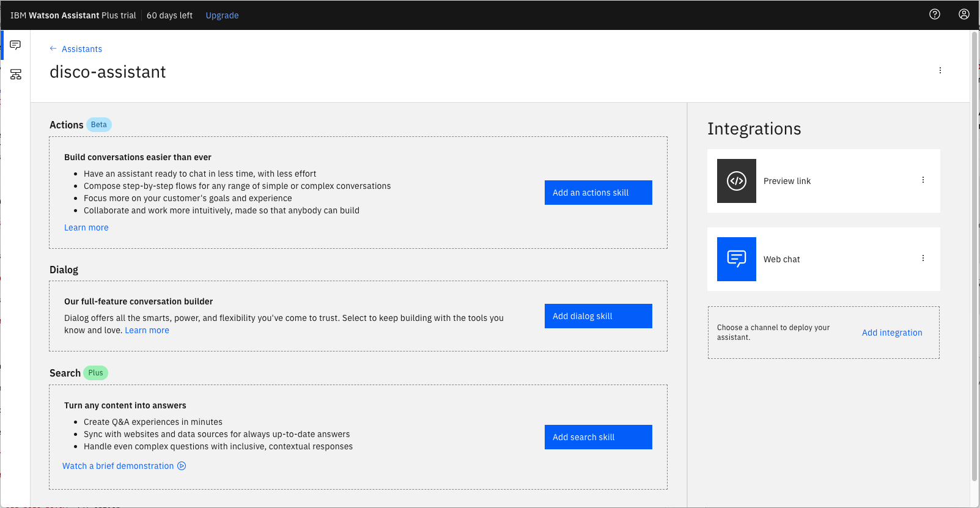The image size is (980, 508).
Task: Click the '60 days left' text
Action: [169, 15]
